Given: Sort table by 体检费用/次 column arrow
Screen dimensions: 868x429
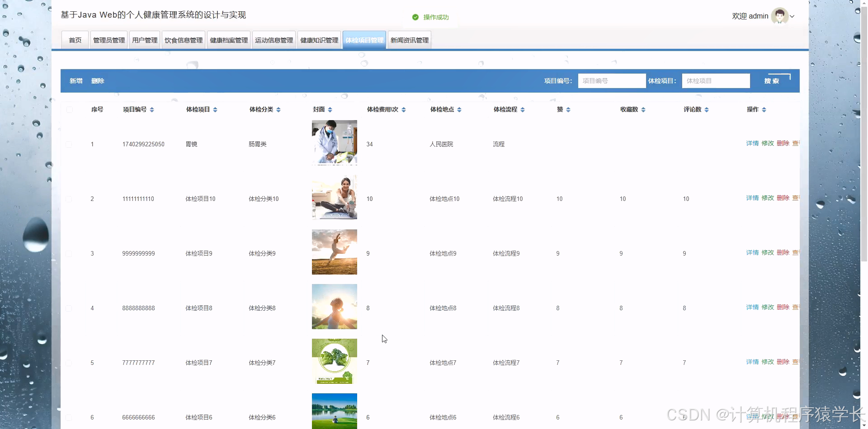Looking at the screenshot, I should 404,109.
